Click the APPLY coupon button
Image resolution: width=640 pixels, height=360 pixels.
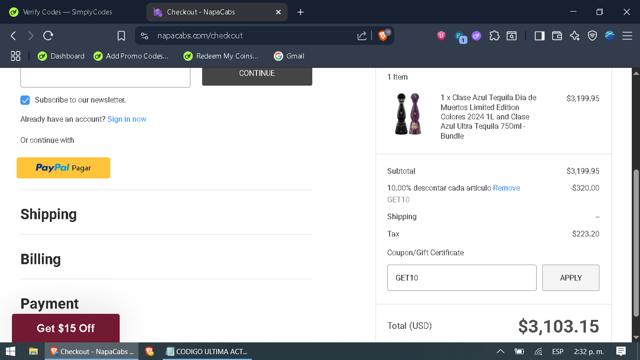(x=571, y=278)
